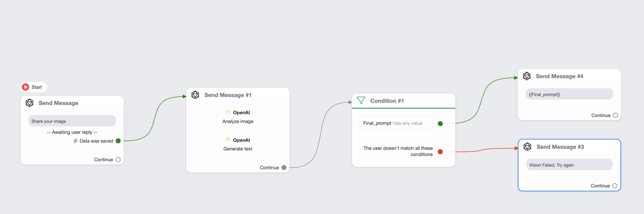
Task: Click the red Start play icon
Action: 25,87
